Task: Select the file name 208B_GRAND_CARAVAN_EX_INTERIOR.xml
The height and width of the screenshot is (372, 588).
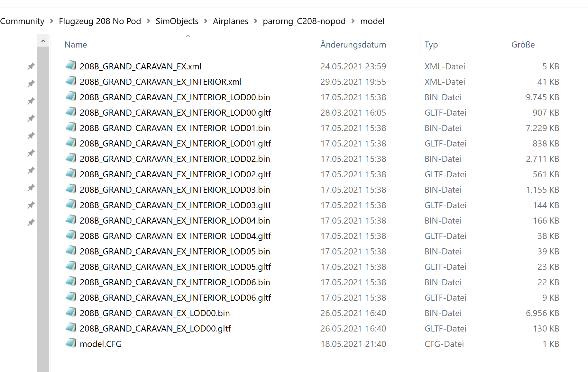Action: coord(161,82)
